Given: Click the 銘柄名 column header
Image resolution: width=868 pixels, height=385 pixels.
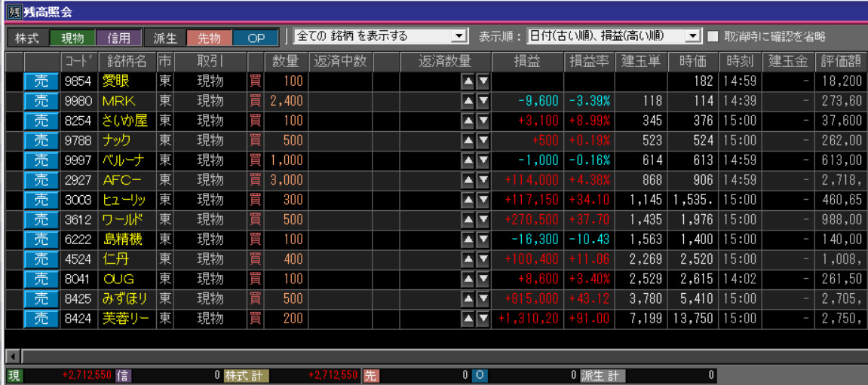Looking at the screenshot, I should (127, 61).
